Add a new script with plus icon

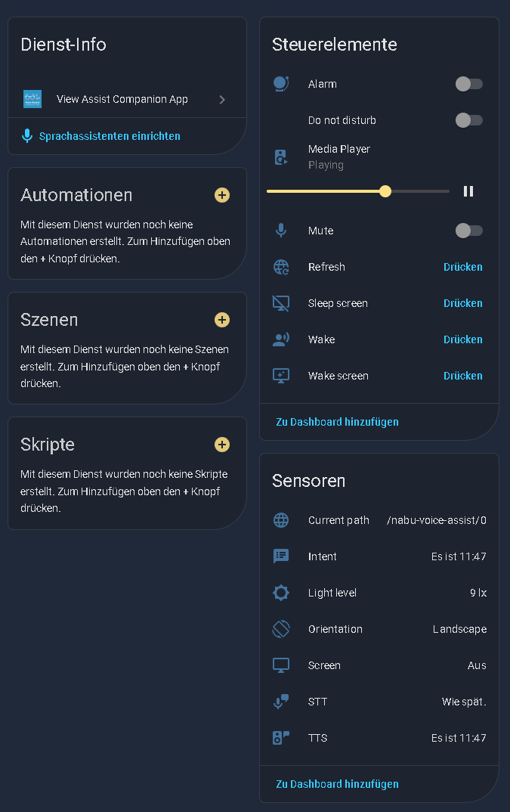click(x=222, y=445)
